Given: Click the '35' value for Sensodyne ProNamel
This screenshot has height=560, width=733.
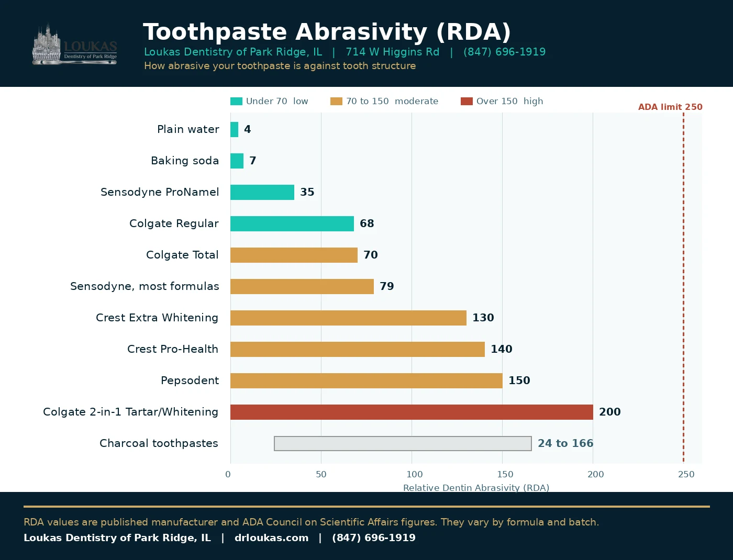Looking at the screenshot, I should (307, 192).
